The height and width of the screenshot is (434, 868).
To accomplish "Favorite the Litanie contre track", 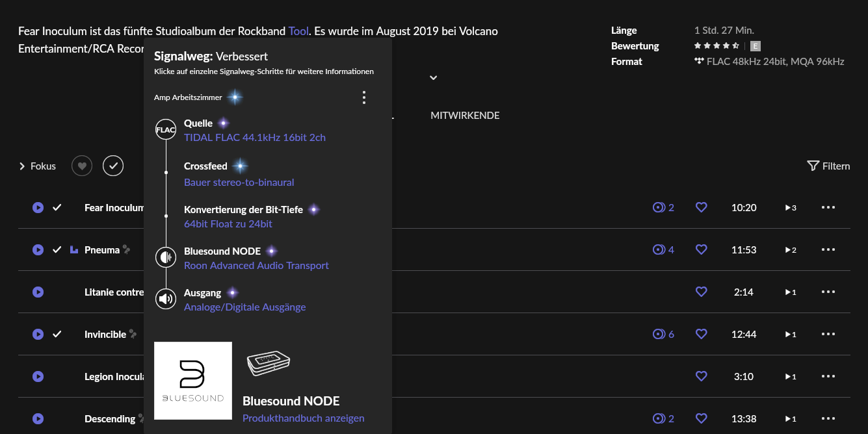I will pos(701,292).
